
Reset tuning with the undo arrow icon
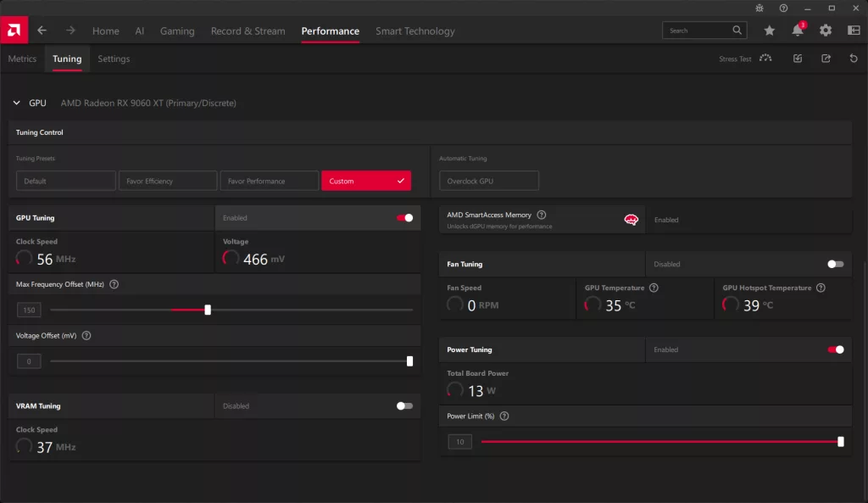(x=854, y=59)
